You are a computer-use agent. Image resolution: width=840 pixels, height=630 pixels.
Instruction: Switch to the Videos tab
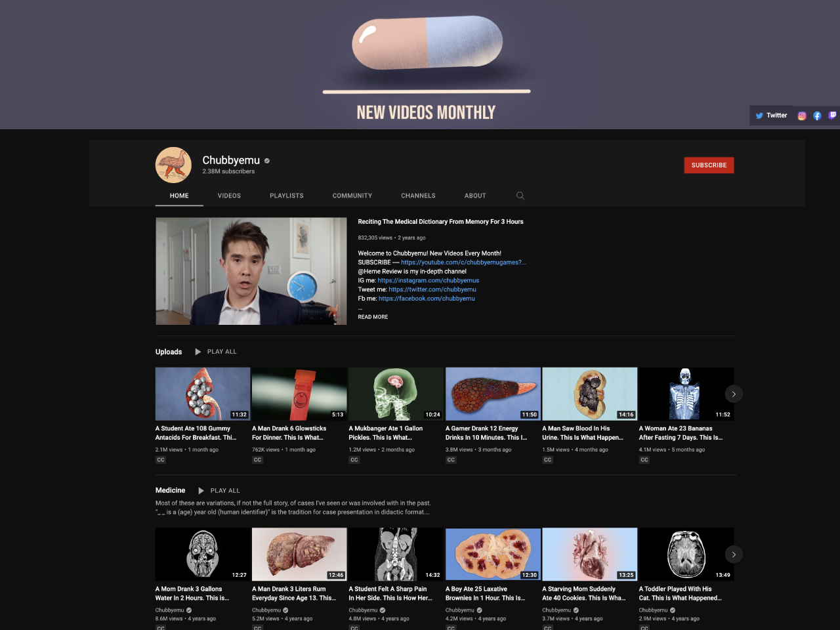click(229, 196)
